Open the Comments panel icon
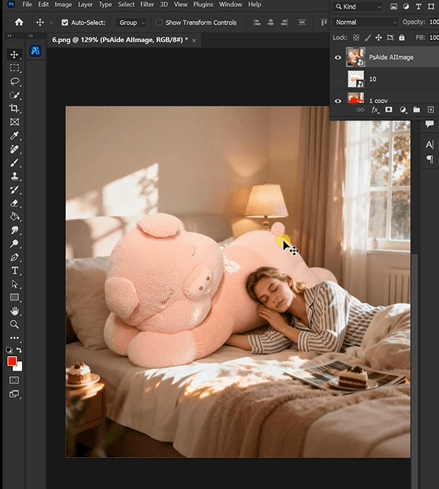 (x=429, y=124)
